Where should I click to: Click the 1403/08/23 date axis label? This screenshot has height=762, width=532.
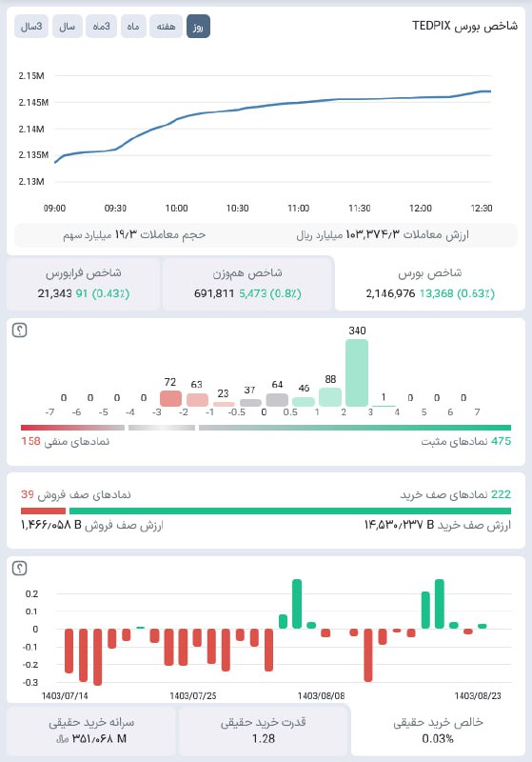click(x=478, y=696)
